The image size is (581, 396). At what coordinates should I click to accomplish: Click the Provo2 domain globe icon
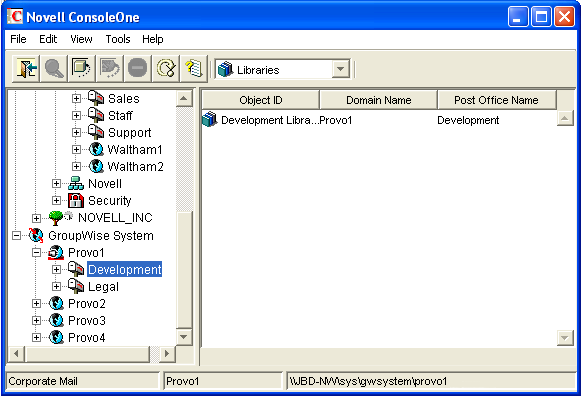(x=56, y=303)
